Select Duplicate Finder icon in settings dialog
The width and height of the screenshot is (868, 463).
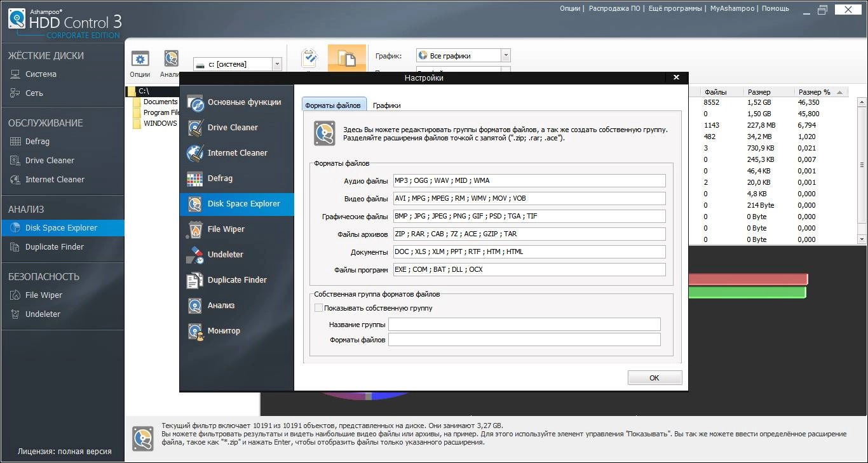tap(196, 280)
